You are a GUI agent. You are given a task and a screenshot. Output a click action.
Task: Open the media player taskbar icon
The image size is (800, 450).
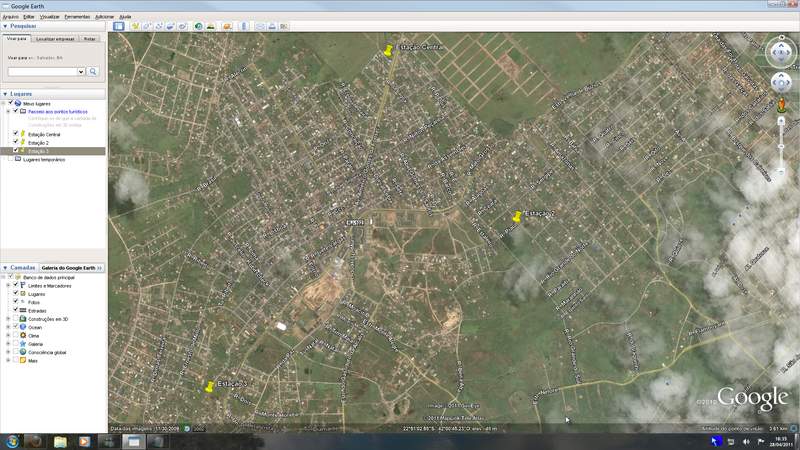pyautogui.click(x=84, y=441)
